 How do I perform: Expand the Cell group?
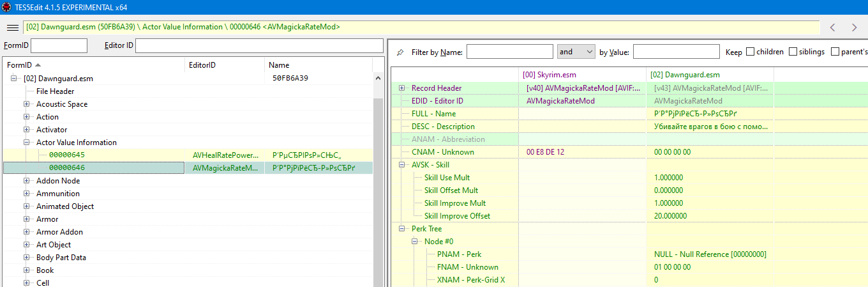[27, 283]
